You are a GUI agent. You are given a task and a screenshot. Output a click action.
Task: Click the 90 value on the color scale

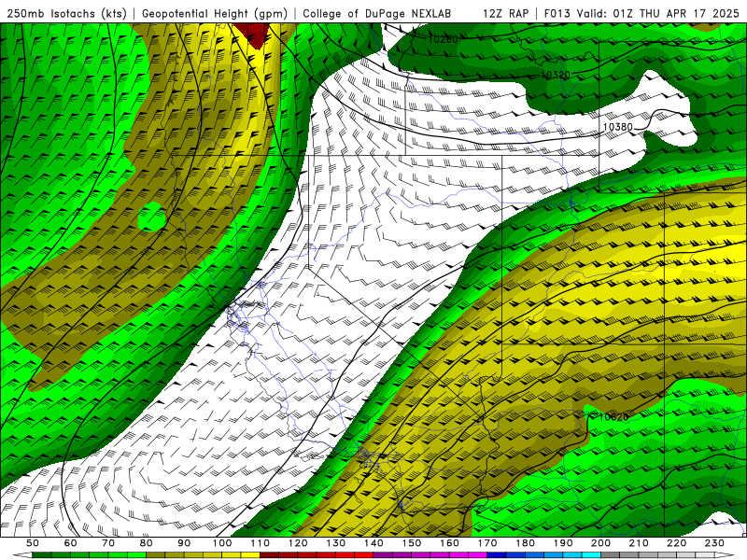coord(184,543)
